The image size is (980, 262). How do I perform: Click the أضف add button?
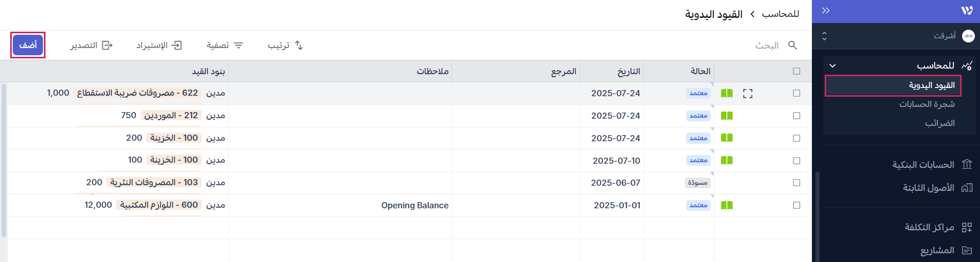tap(28, 45)
